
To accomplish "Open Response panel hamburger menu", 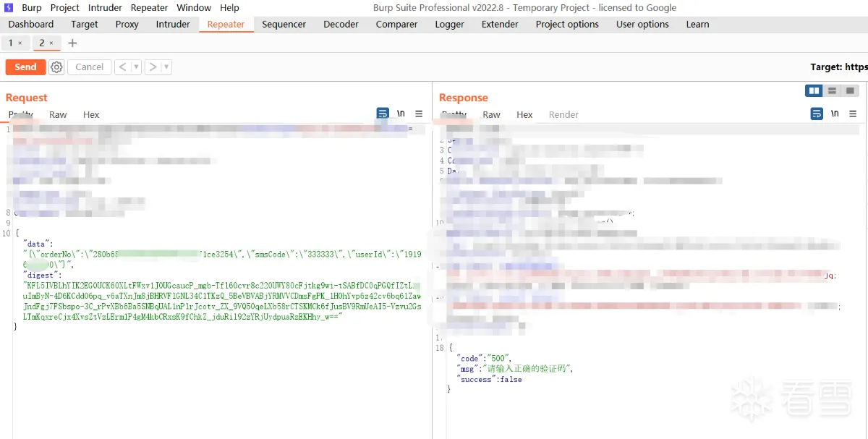I will point(853,114).
